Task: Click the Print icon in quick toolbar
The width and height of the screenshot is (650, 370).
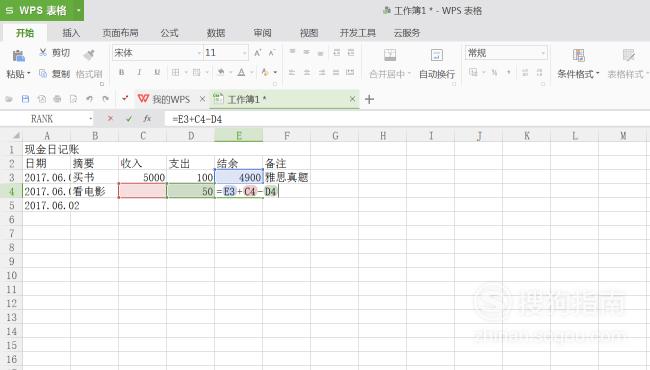Action: [57, 99]
